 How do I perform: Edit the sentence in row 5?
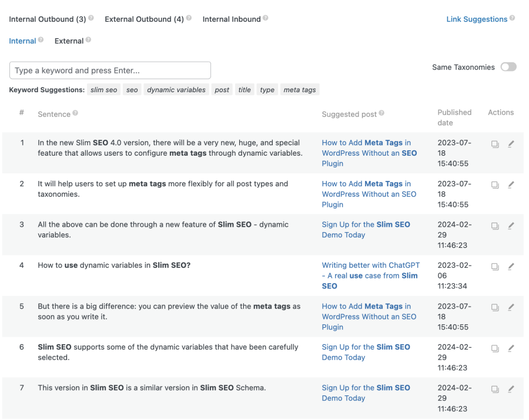511,307
